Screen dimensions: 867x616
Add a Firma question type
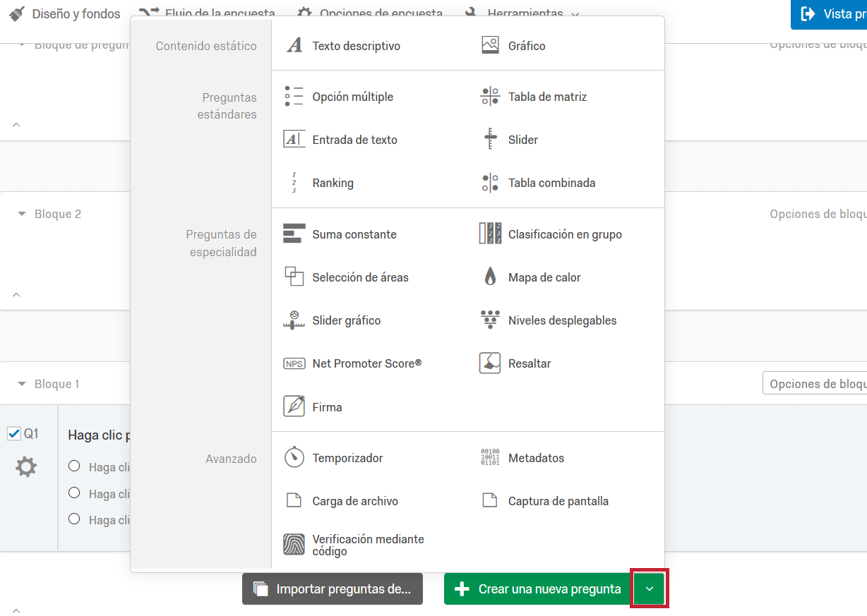tap(327, 406)
